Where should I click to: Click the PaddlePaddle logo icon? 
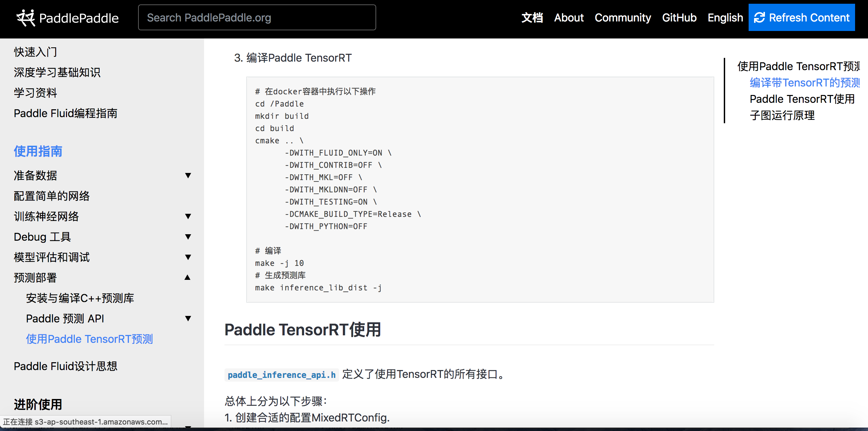tap(26, 18)
